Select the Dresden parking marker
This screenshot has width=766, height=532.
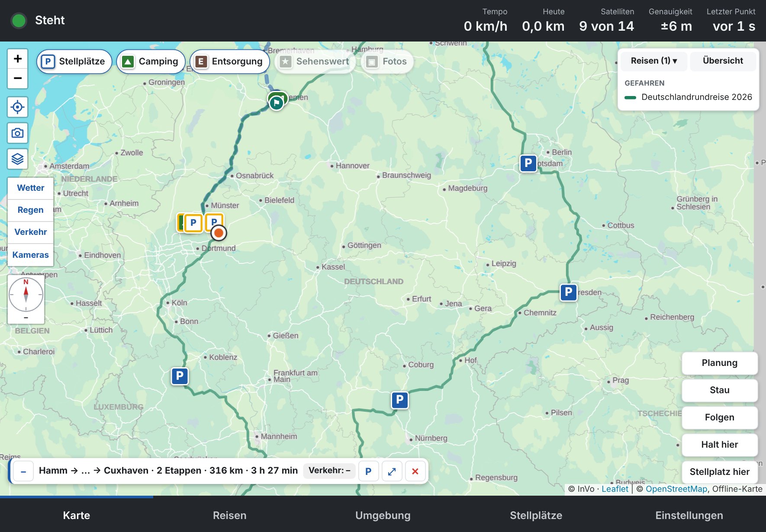pyautogui.click(x=569, y=293)
